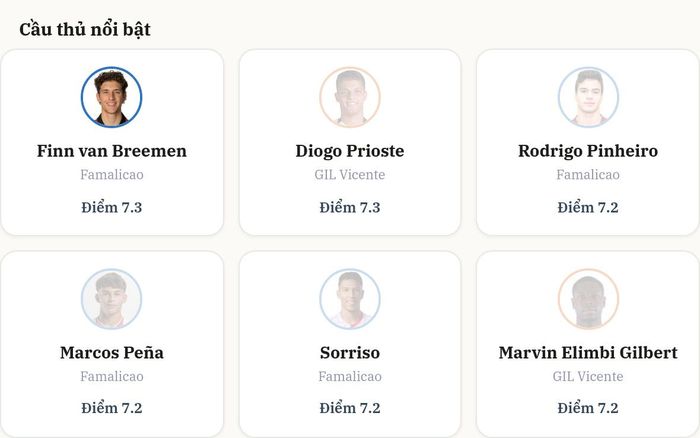The height and width of the screenshot is (438, 700).
Task: Select Điểm 7.3 on Finn van Breemen card
Action: (112, 207)
